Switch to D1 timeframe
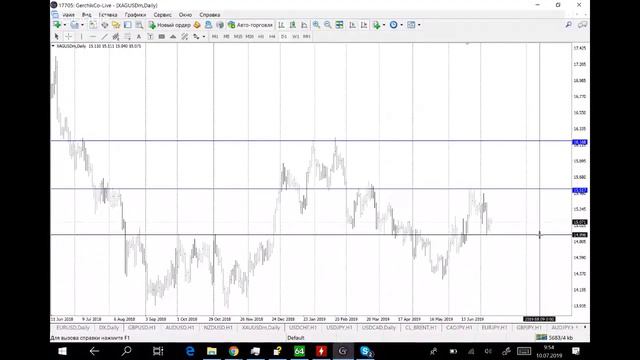This screenshot has width=640, height=360. click(x=284, y=36)
